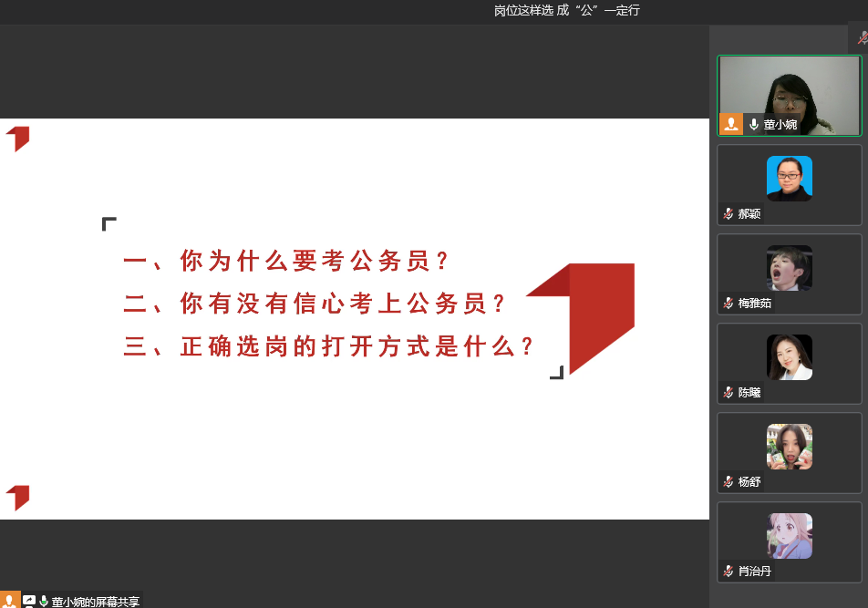Click the microphone icon in the screen-share label
Screen dimensions: 868x608
click(43, 602)
